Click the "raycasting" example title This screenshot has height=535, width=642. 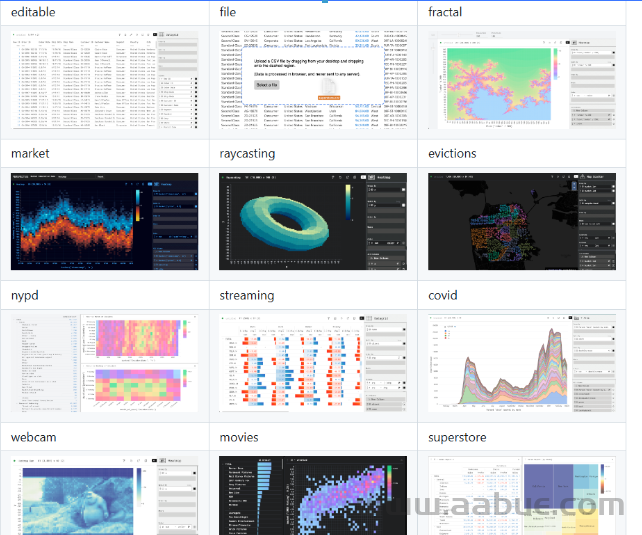click(x=248, y=153)
